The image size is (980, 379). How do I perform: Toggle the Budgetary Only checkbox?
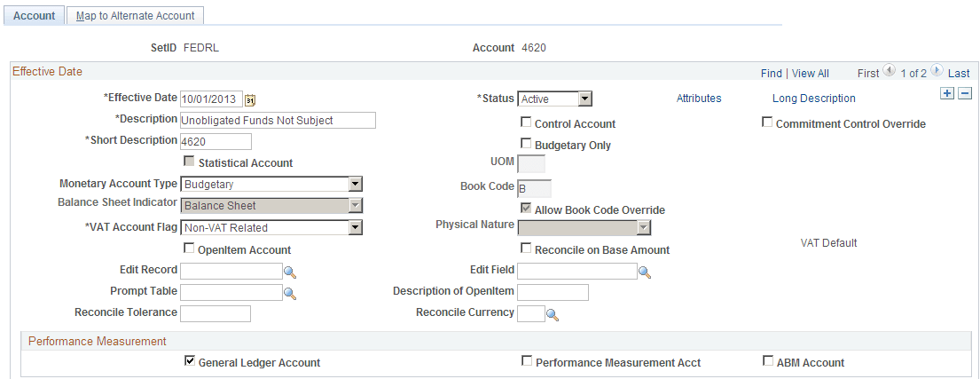(526, 144)
